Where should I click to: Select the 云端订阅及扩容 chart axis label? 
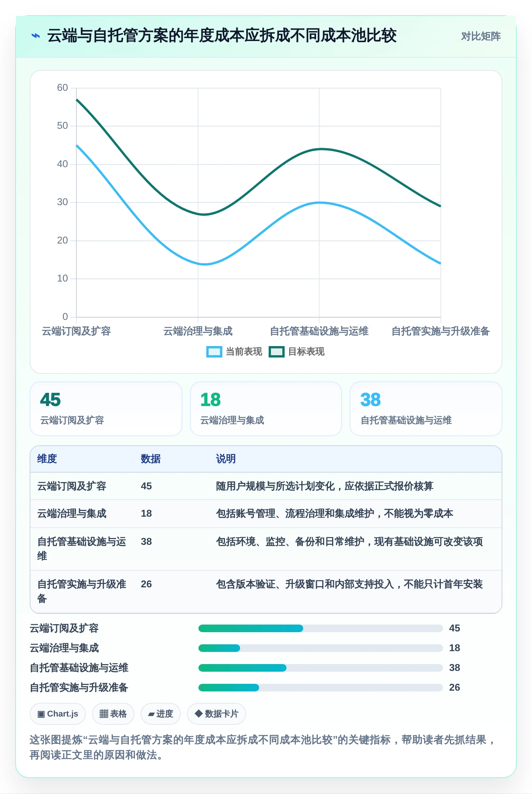76,331
